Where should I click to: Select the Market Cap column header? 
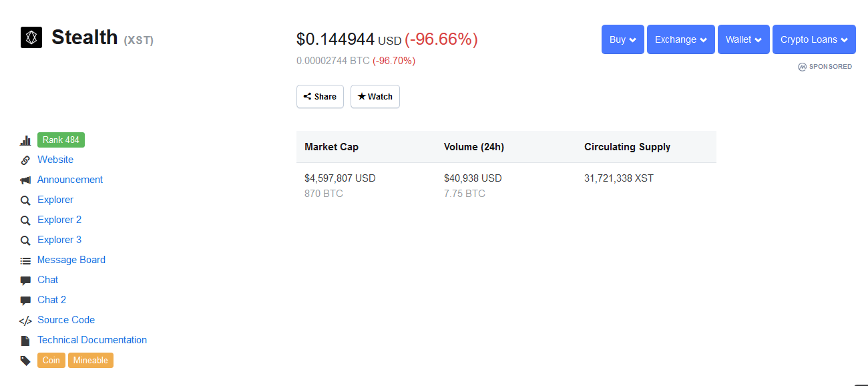[x=331, y=146]
